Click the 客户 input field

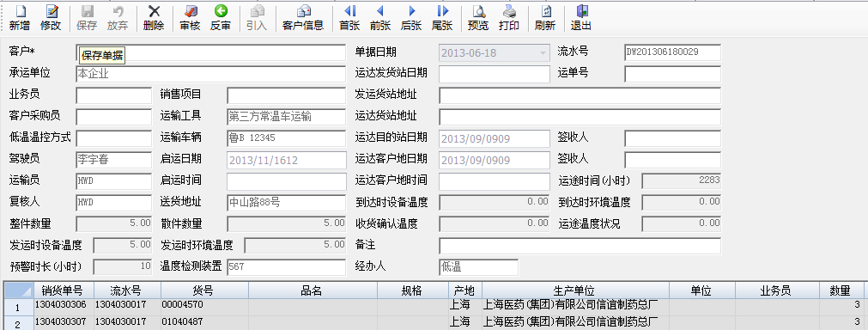(x=211, y=52)
